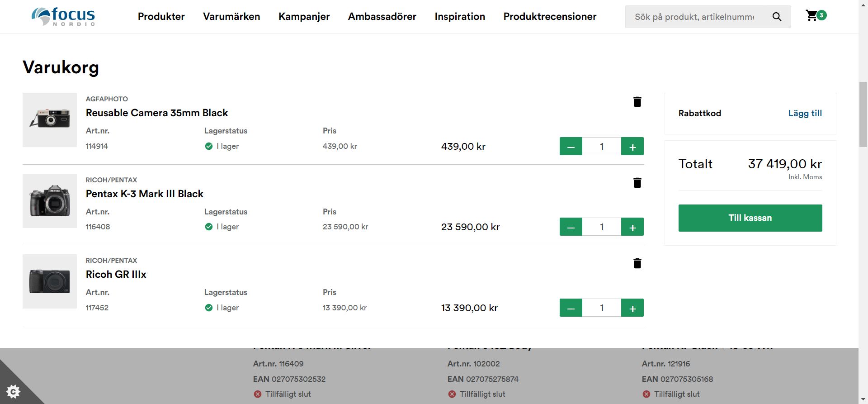This screenshot has width=868, height=404.
Task: Open Inspiration menu item
Action: [x=460, y=17]
